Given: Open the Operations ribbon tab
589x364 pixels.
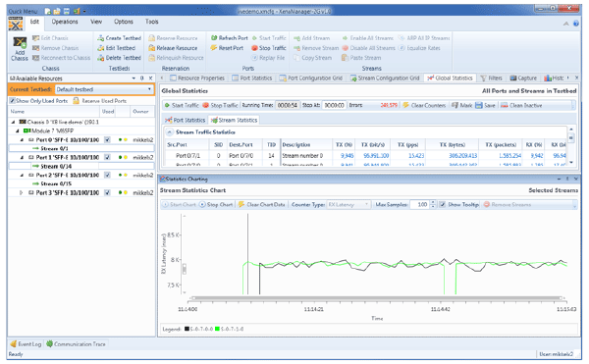Looking at the screenshot, I should coord(65,22).
